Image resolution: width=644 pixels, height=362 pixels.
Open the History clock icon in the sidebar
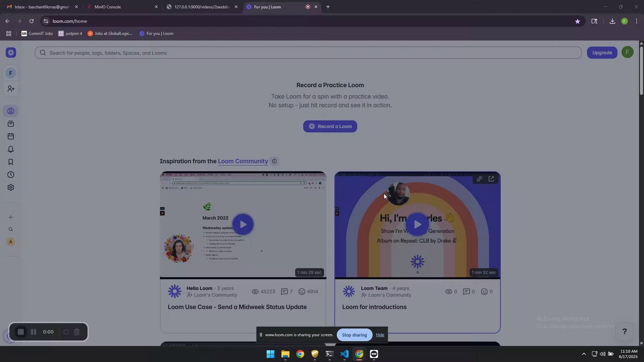click(x=11, y=175)
